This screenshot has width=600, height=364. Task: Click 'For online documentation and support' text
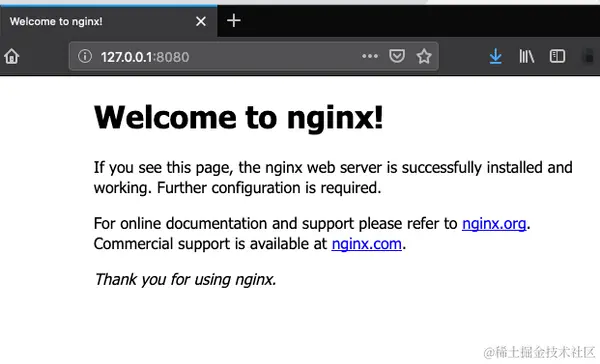click(x=224, y=224)
